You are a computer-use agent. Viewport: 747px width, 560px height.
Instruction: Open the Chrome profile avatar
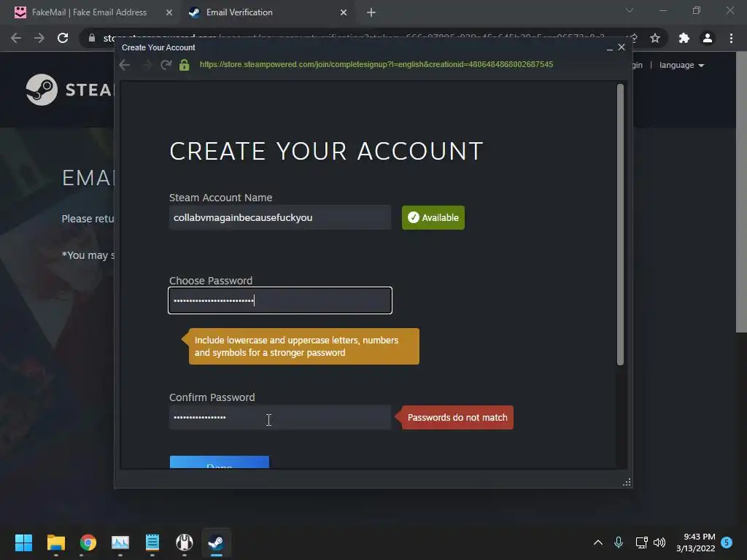tap(708, 38)
